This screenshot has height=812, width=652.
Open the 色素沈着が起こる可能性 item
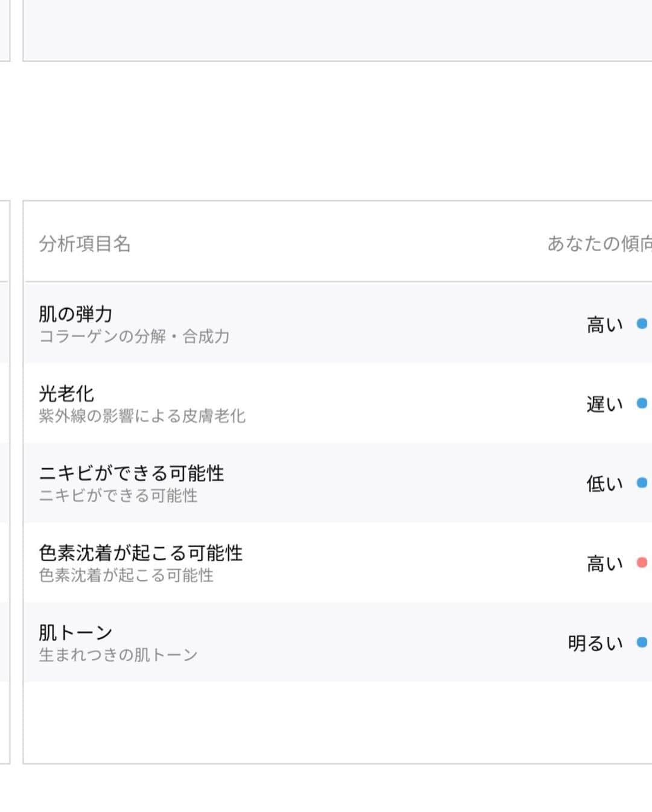(x=141, y=553)
